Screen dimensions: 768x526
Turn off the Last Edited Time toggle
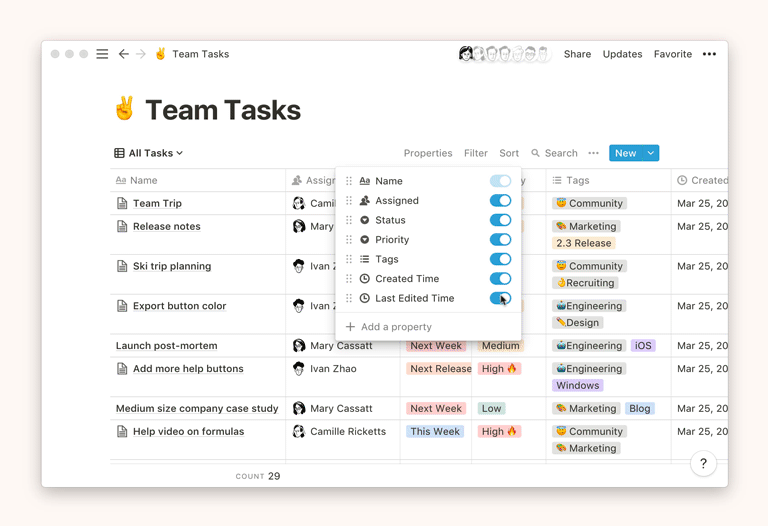coord(500,298)
